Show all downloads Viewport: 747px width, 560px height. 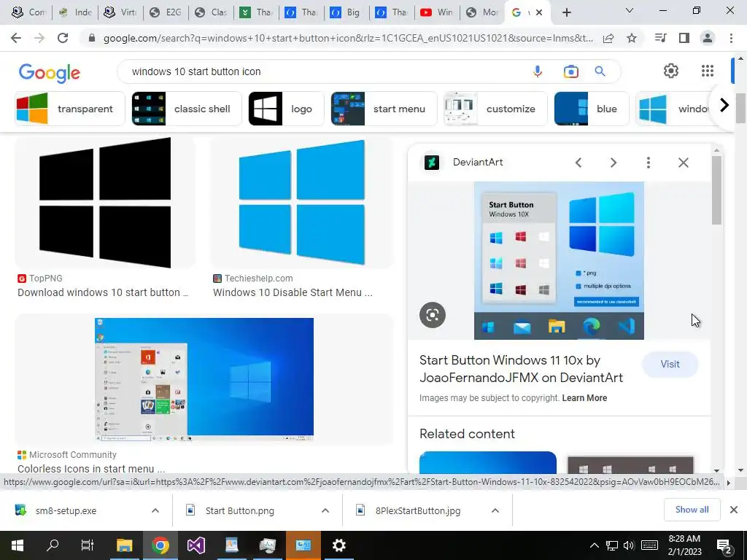pyautogui.click(x=692, y=510)
